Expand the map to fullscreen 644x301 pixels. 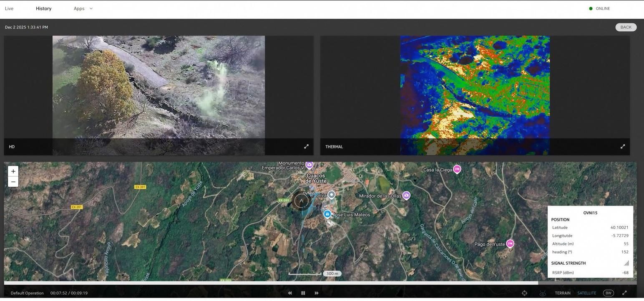624,293
